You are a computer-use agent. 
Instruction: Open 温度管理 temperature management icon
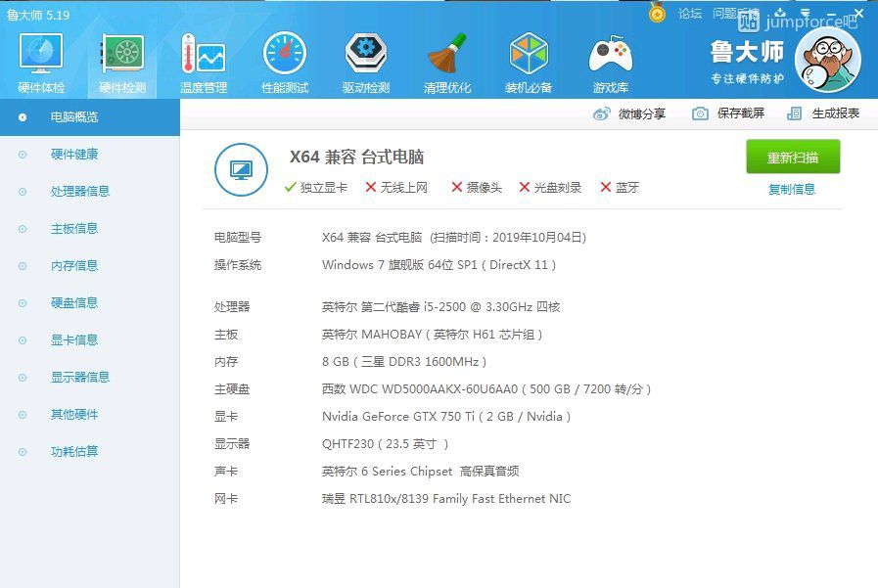pos(204,54)
